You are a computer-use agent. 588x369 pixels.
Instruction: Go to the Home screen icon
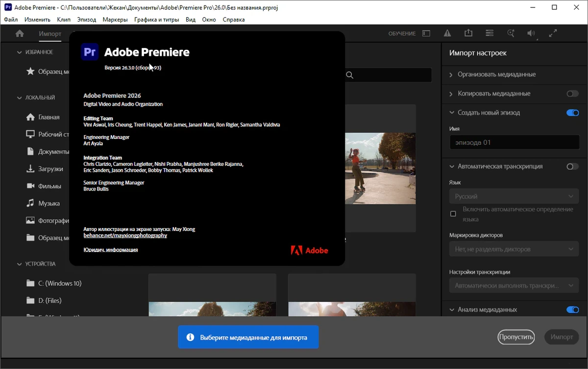point(20,33)
